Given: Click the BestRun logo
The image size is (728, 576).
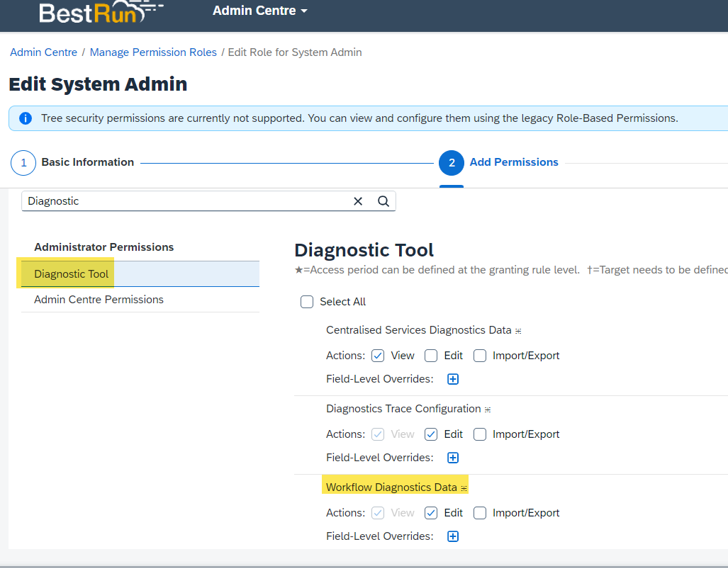Looking at the screenshot, I should (x=101, y=12).
